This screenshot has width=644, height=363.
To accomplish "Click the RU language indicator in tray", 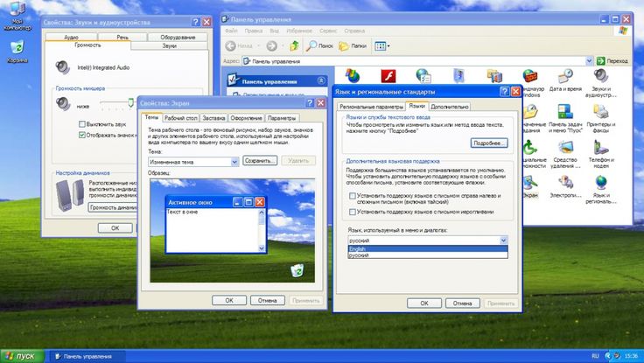I will [x=595, y=356].
